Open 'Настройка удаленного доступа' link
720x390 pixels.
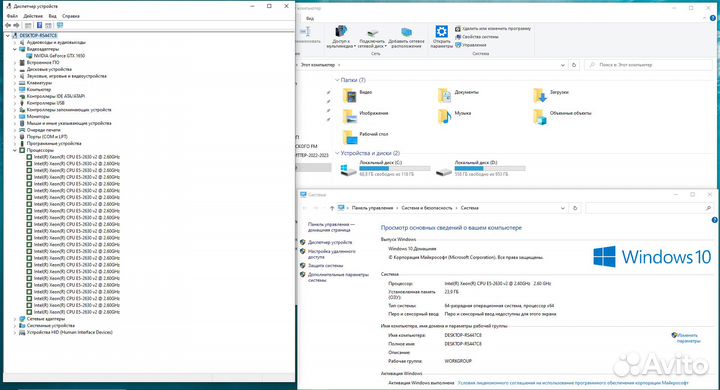pos(332,254)
